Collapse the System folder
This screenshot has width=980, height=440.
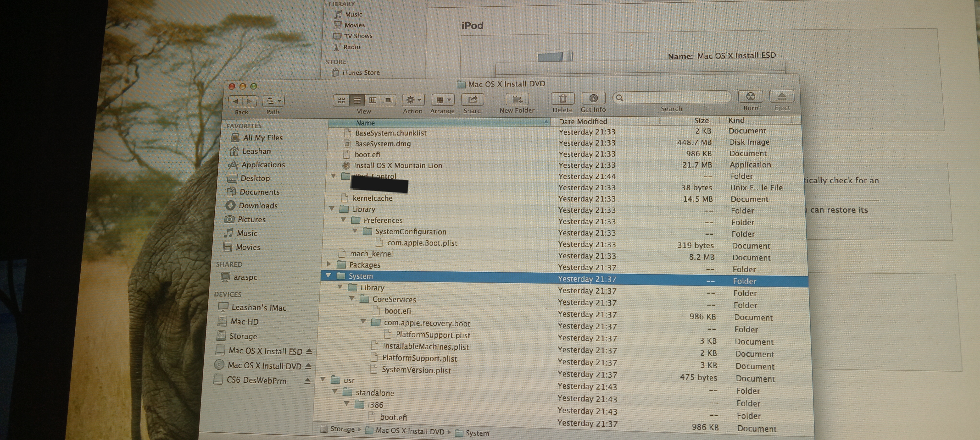[328, 276]
